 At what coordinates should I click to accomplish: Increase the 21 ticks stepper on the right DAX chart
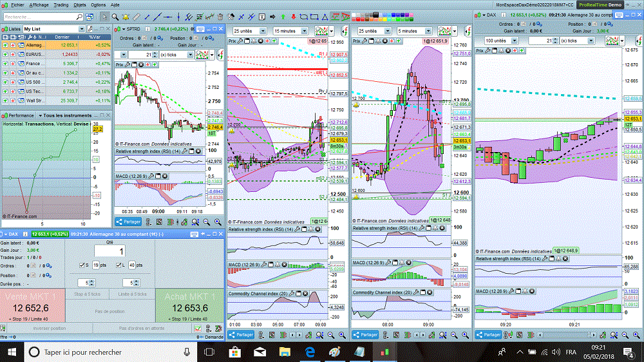555,39
